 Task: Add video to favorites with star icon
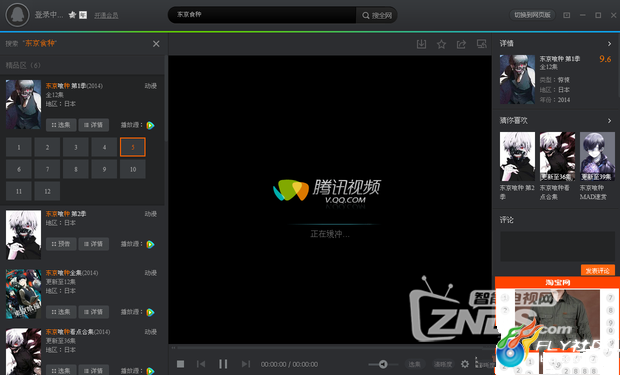[x=441, y=44]
